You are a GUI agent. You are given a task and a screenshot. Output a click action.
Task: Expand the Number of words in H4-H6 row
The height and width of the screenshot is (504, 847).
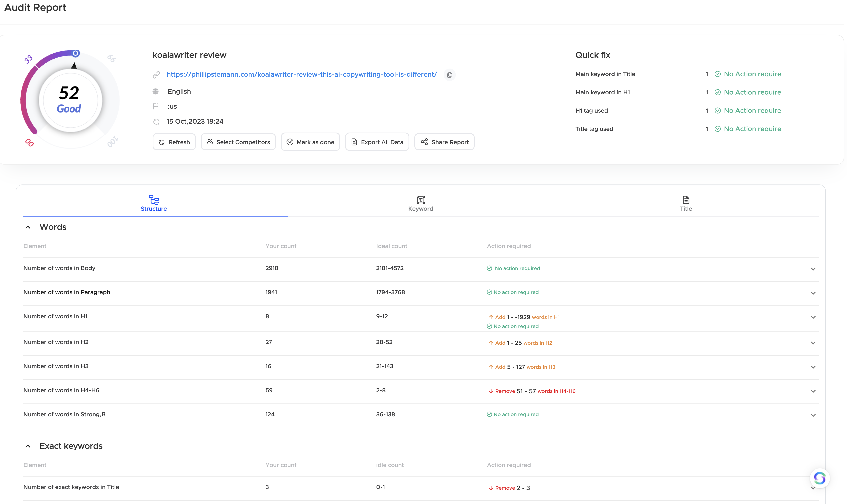pos(813,391)
